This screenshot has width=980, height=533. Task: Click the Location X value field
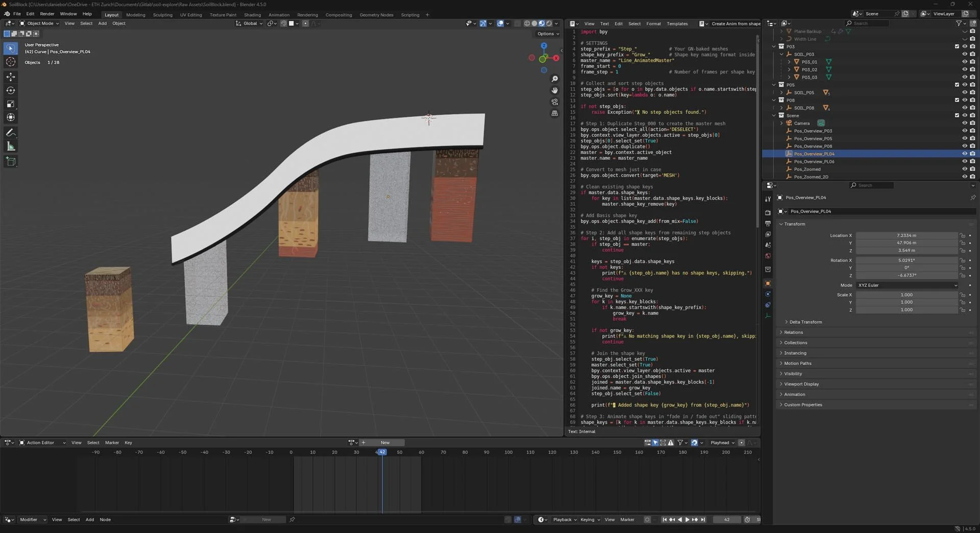click(906, 235)
